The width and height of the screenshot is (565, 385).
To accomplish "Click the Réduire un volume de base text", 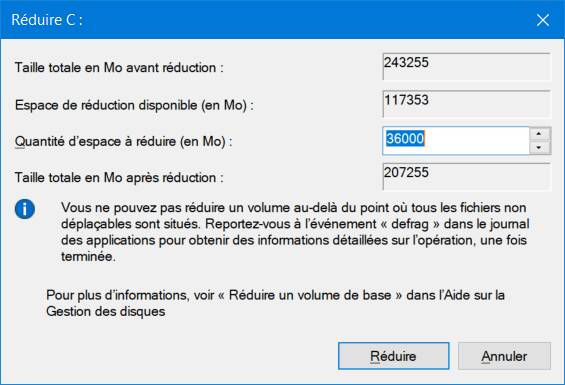I will (310, 295).
